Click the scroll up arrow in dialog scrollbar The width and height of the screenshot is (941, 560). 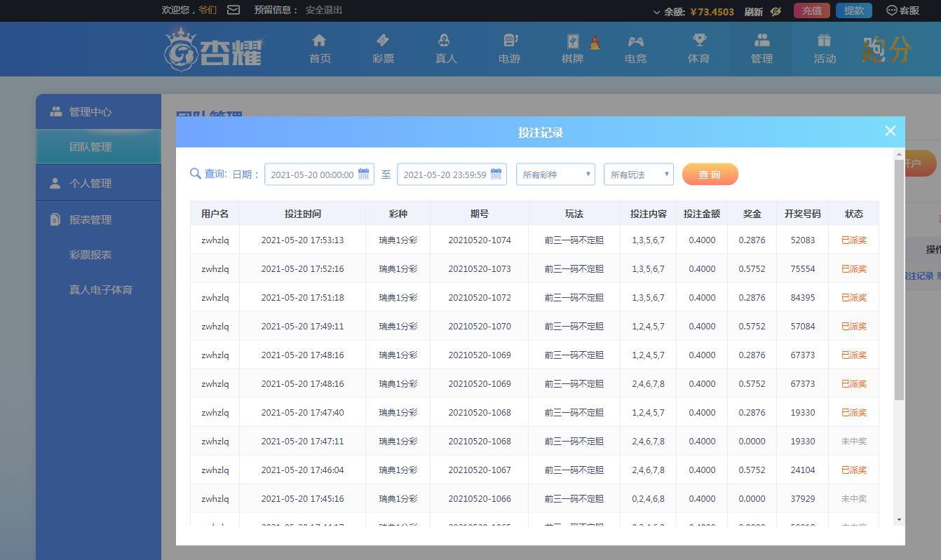(x=899, y=153)
